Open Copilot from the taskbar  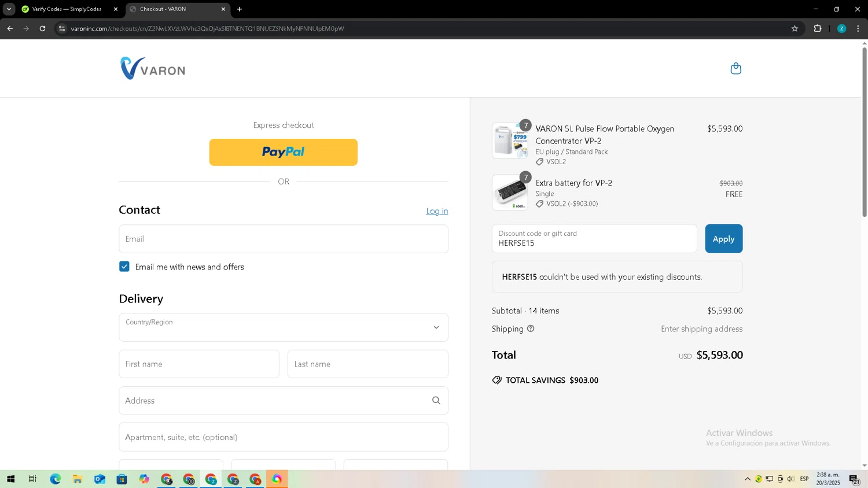144,479
